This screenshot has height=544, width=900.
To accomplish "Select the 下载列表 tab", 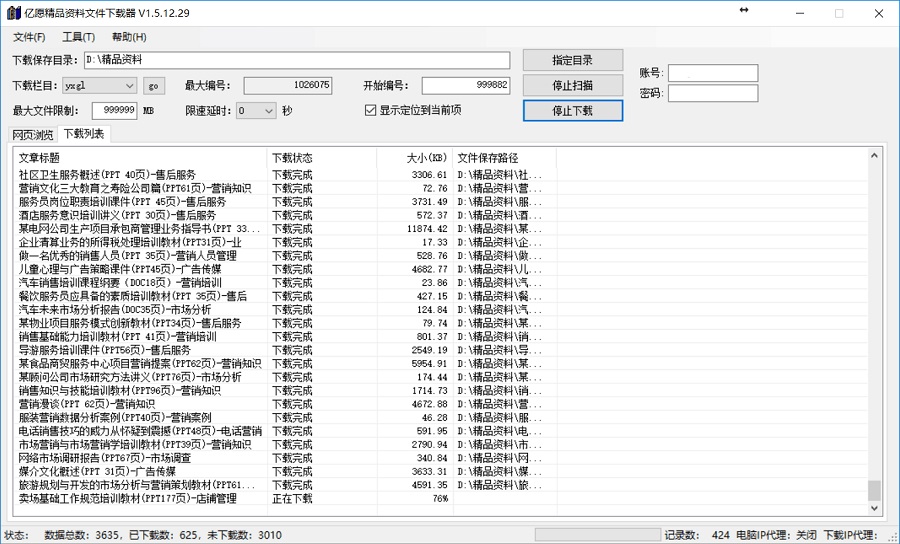I will 83,134.
